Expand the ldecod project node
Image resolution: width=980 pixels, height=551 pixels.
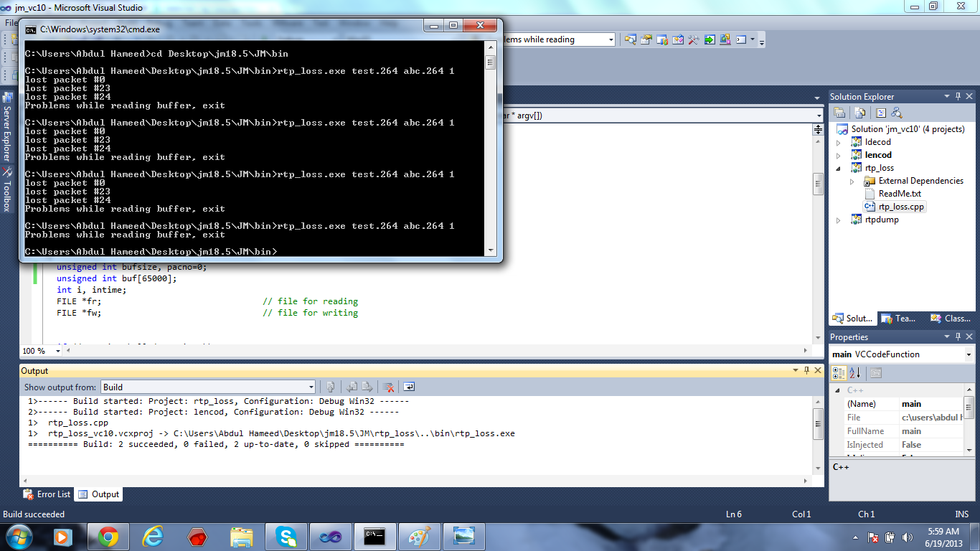pos(838,142)
